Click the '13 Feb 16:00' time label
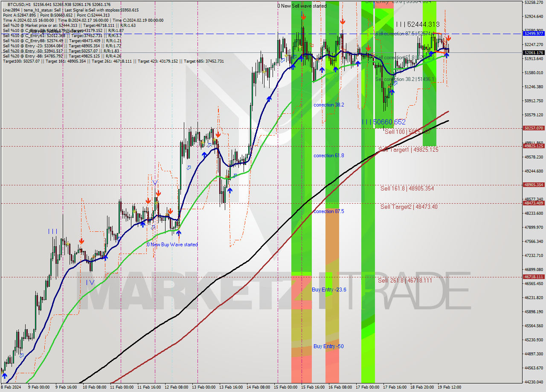The image size is (546, 392). click(x=231, y=387)
